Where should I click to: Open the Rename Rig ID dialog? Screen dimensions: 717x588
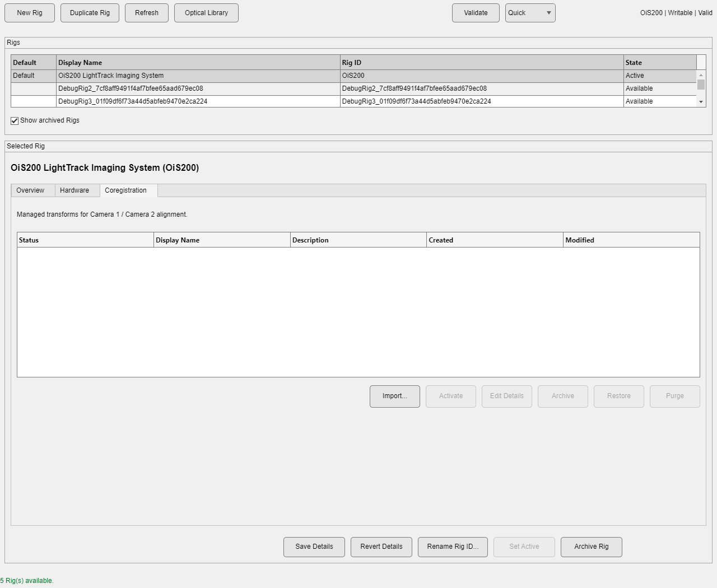point(453,547)
